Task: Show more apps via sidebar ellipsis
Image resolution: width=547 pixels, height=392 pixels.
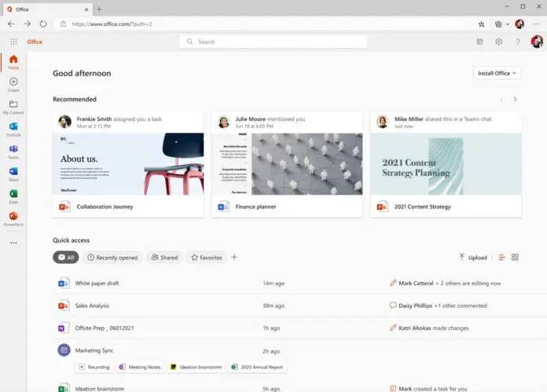Action: coord(13,243)
